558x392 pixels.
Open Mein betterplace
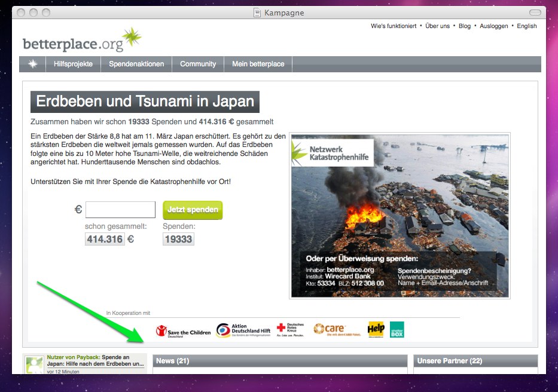[257, 63]
